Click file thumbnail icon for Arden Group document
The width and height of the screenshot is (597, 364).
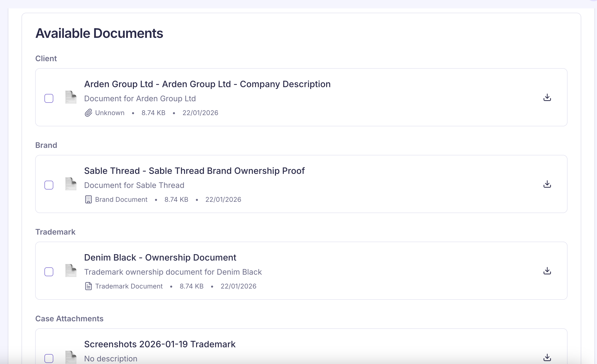[71, 97]
